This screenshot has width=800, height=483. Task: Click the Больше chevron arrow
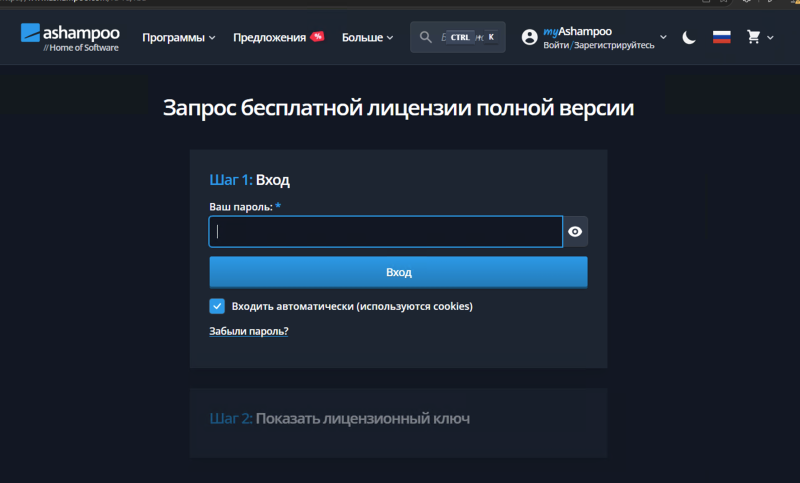(x=390, y=38)
